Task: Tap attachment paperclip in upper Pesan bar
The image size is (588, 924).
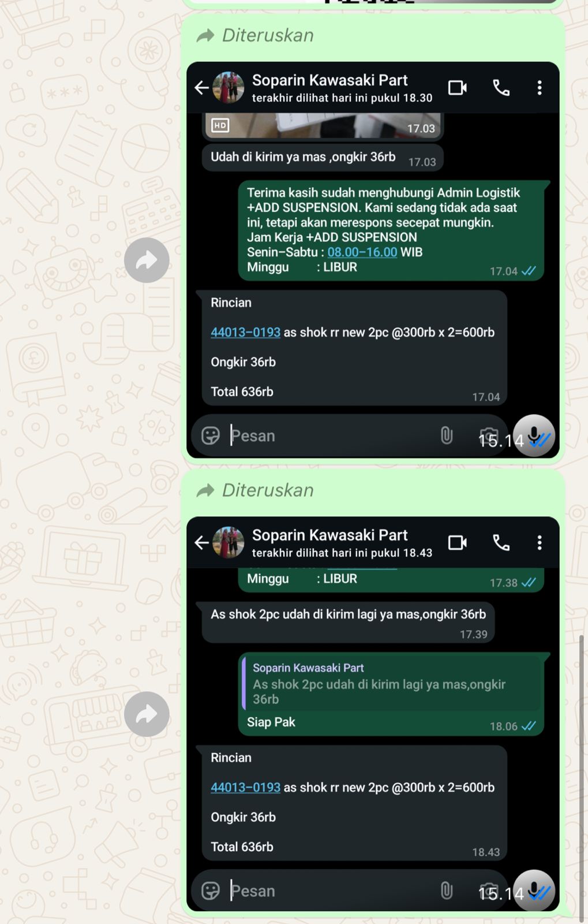Action: point(447,435)
